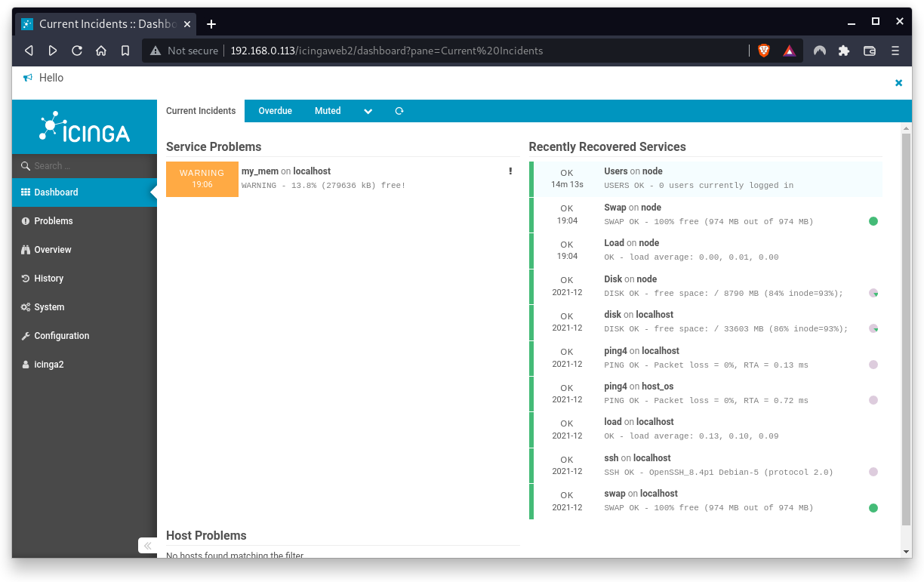924x582 pixels.
Task: Open the dropdown chevron beside Muted
Action: (368, 111)
